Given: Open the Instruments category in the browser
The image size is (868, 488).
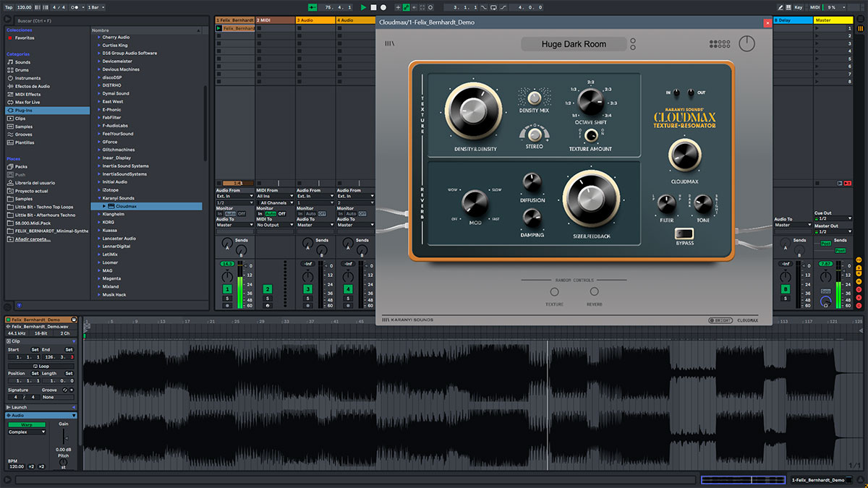Looking at the screenshot, I should point(27,78).
